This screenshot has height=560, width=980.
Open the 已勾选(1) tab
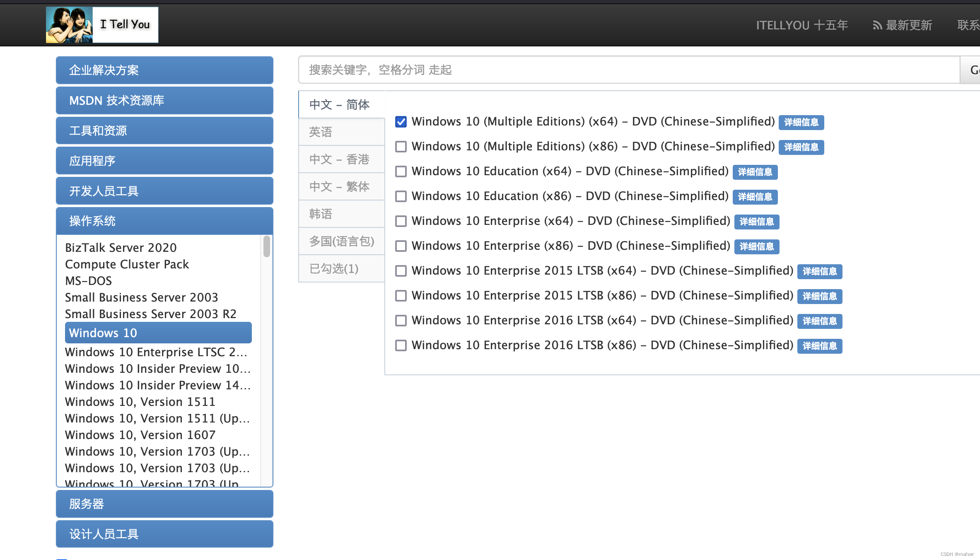pos(342,268)
